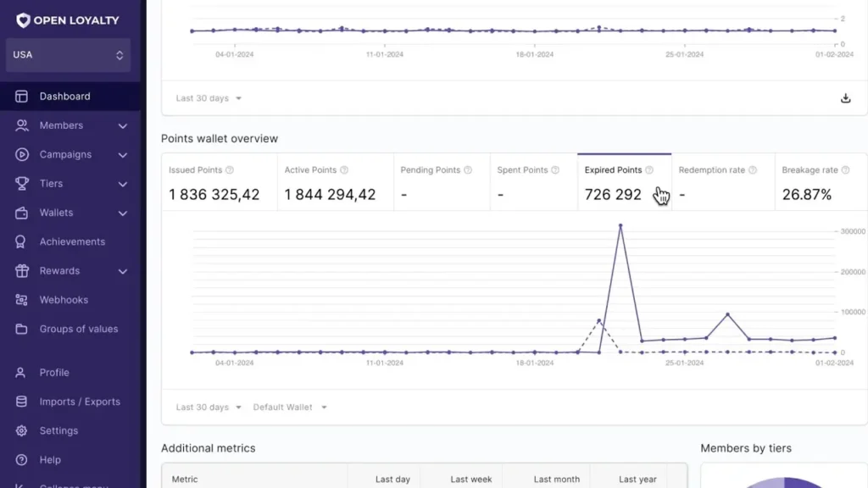Image resolution: width=868 pixels, height=488 pixels.
Task: Click the Last month column header
Action: [557, 480]
